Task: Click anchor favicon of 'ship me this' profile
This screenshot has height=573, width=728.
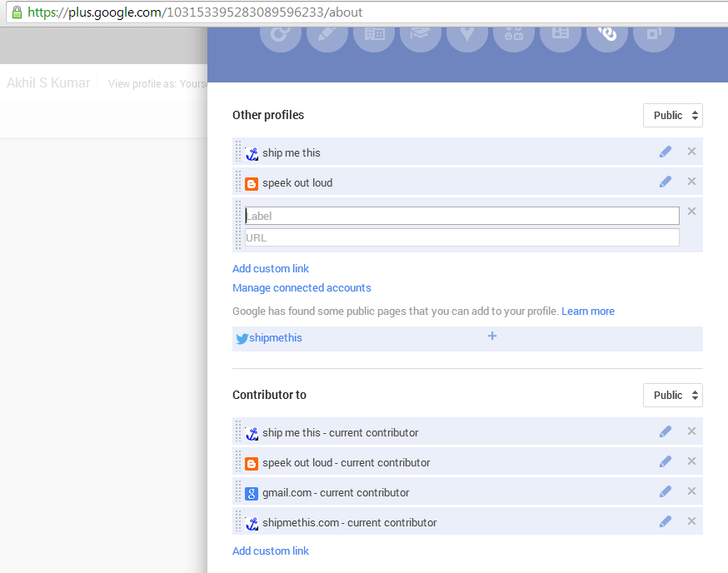Action: point(252,154)
